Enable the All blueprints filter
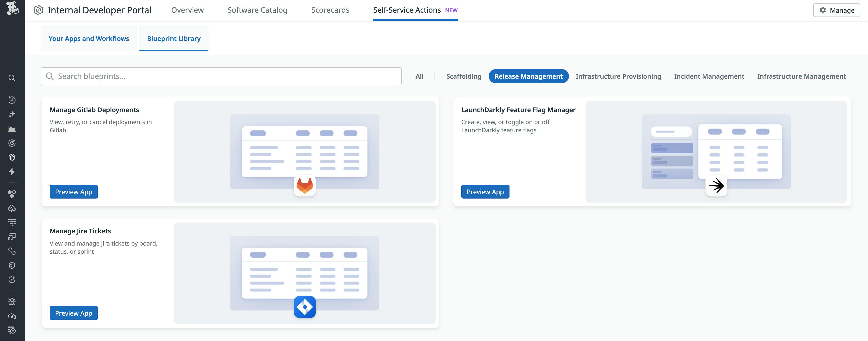Screen dimensions: 868x341 (x=419, y=76)
